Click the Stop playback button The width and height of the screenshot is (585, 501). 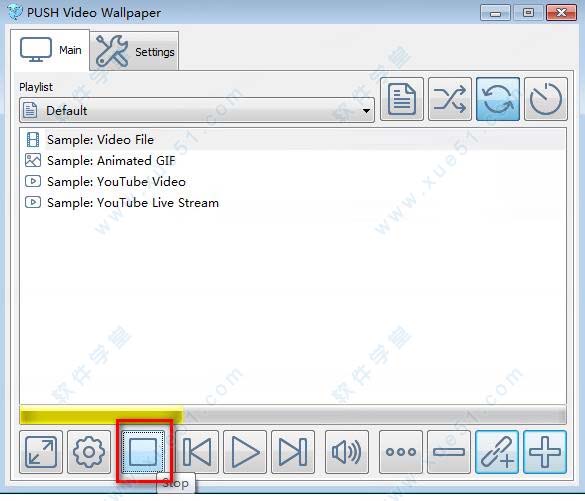(143, 452)
